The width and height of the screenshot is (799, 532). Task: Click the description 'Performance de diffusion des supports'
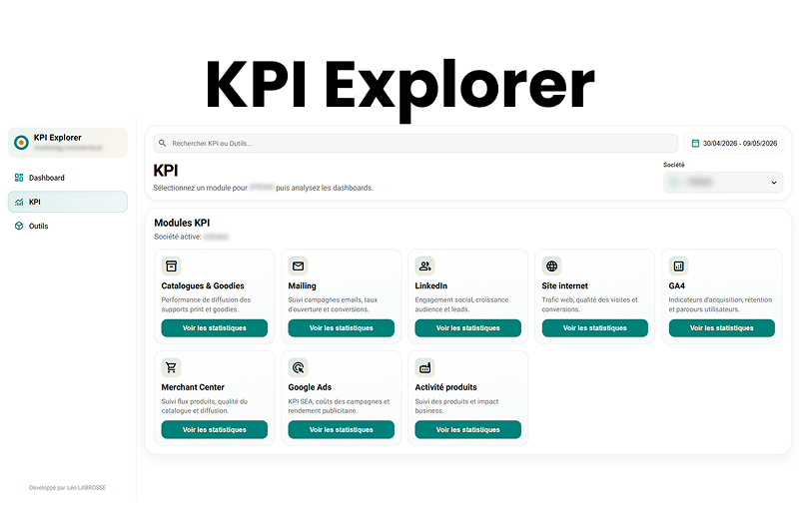click(x=207, y=304)
